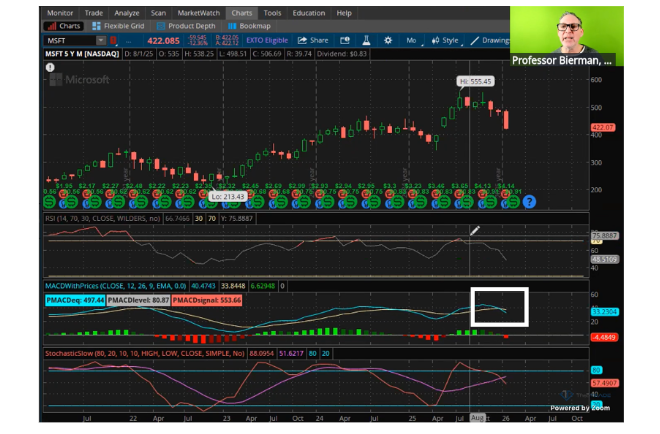Click the Hi: 555.45 price bubble
The width and height of the screenshot is (660, 434).
coord(475,81)
